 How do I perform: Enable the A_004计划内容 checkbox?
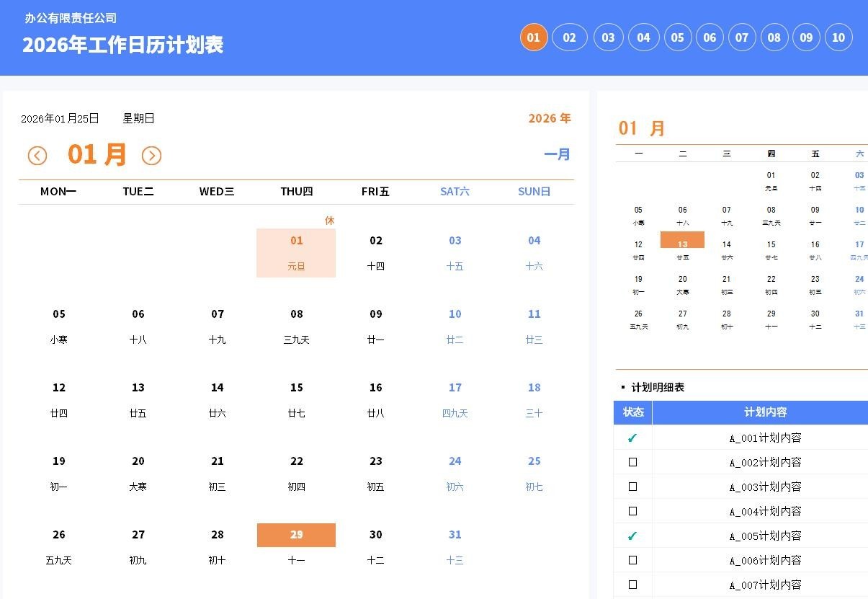click(x=632, y=511)
